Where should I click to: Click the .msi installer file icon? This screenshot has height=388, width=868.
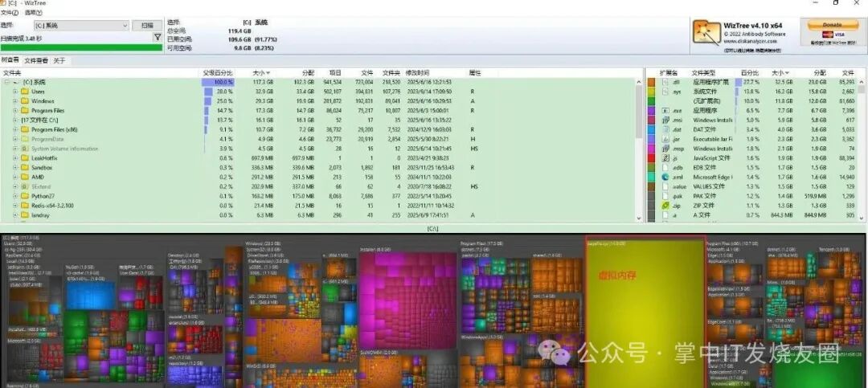[x=666, y=120]
